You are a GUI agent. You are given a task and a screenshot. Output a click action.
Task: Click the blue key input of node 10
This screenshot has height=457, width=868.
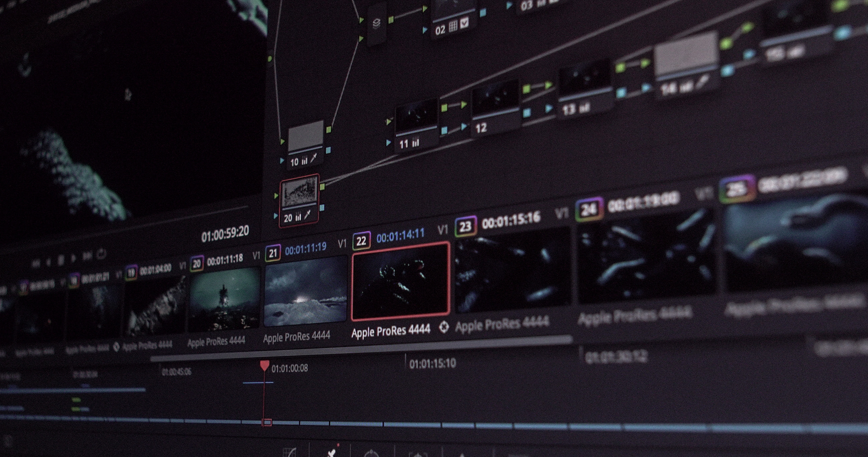282,161
